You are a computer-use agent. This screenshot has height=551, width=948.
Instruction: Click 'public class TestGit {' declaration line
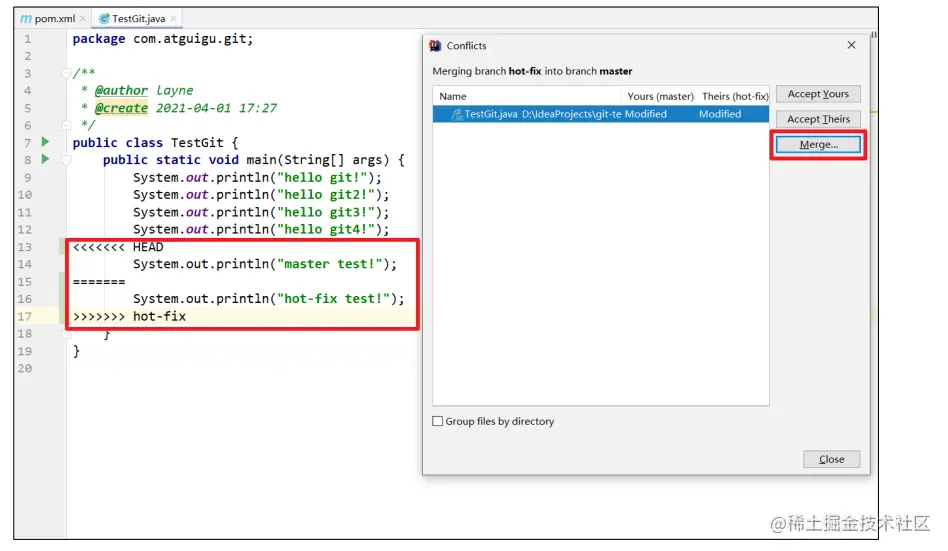tap(155, 143)
